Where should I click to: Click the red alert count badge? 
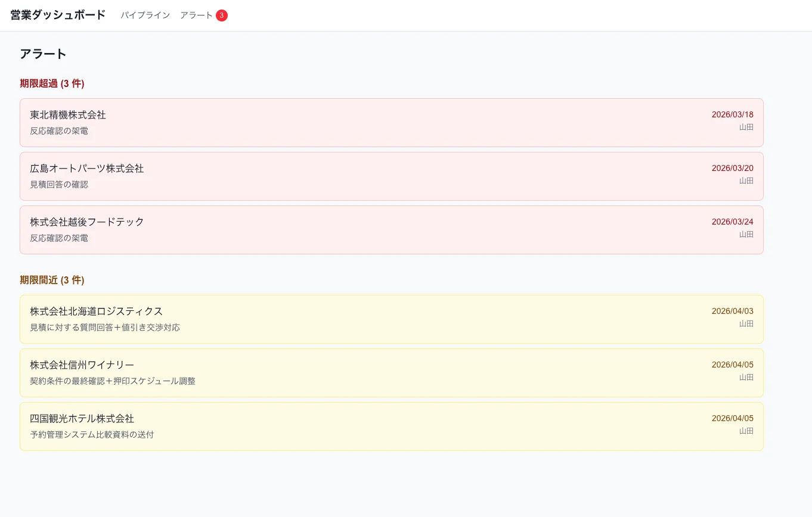tap(221, 15)
